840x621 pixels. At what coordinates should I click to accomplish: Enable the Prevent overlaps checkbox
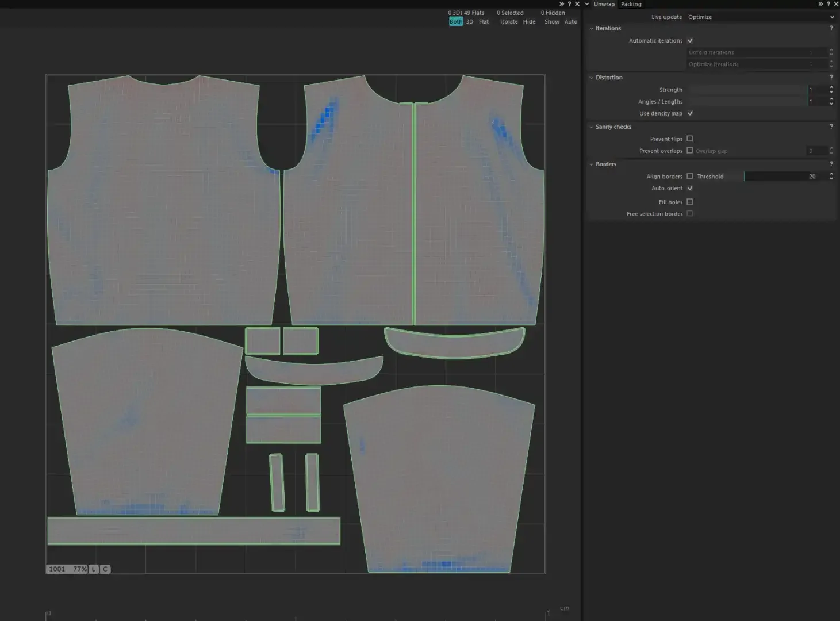coord(690,151)
